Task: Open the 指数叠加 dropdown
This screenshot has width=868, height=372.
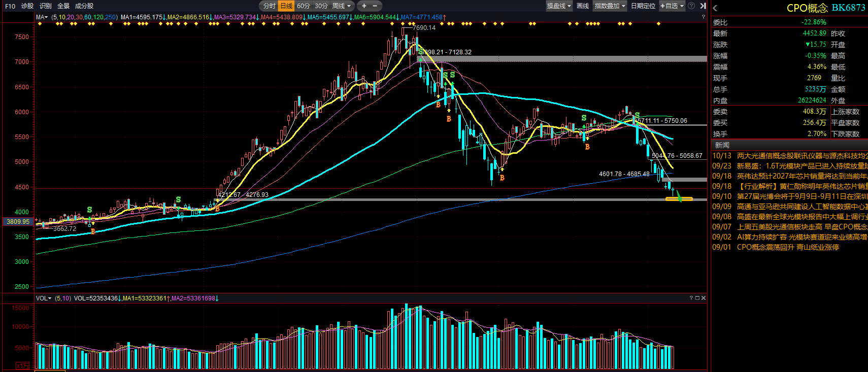Action: [610, 6]
